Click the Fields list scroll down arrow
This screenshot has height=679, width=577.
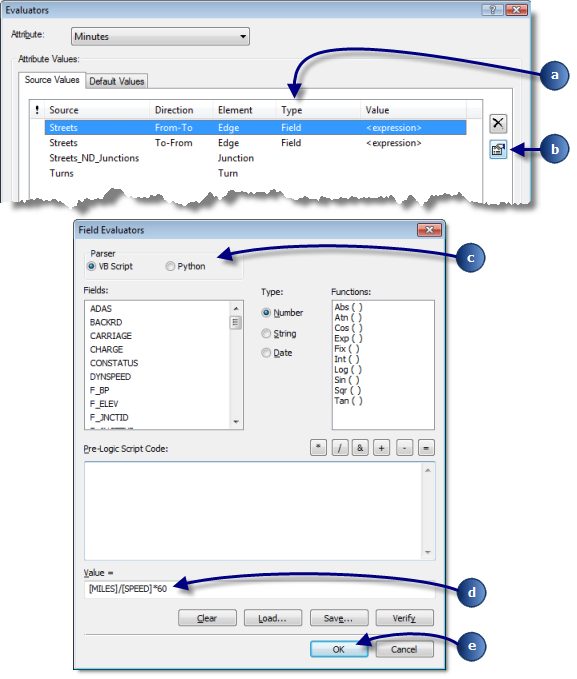pos(236,421)
